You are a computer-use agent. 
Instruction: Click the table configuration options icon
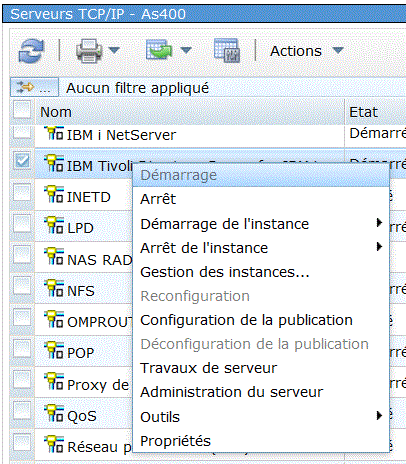click(x=227, y=50)
